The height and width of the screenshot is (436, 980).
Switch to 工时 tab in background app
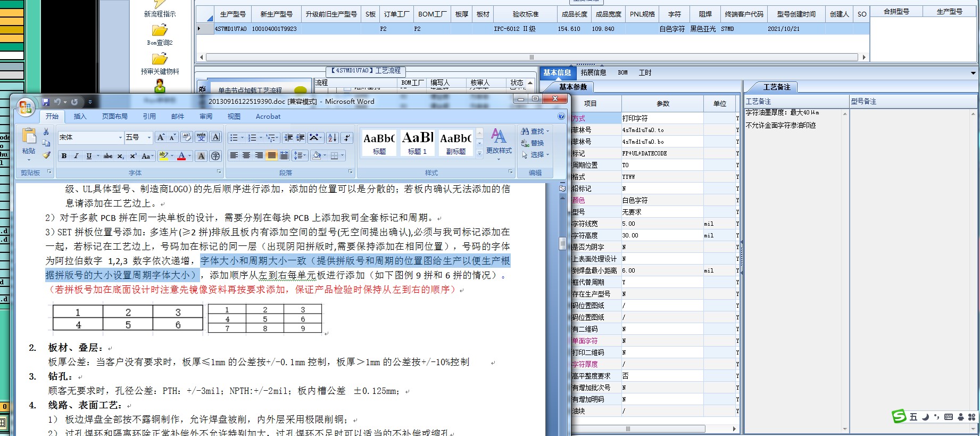coord(645,72)
